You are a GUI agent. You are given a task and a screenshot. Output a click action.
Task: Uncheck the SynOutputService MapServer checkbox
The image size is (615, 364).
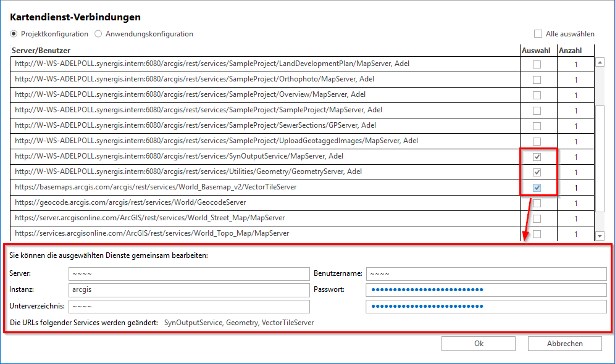tap(537, 157)
